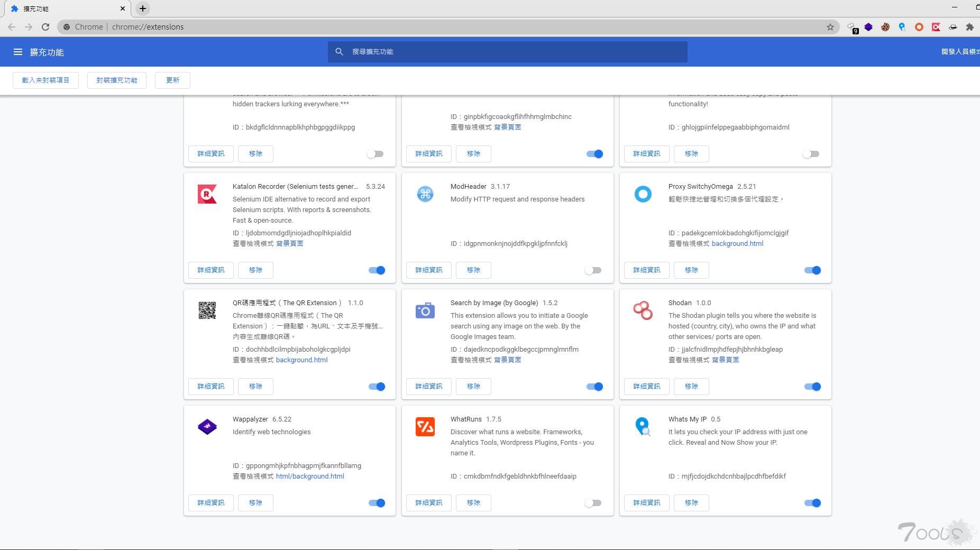The image size is (980, 550).
Task: Open the hamburger main menu
Action: tap(18, 52)
